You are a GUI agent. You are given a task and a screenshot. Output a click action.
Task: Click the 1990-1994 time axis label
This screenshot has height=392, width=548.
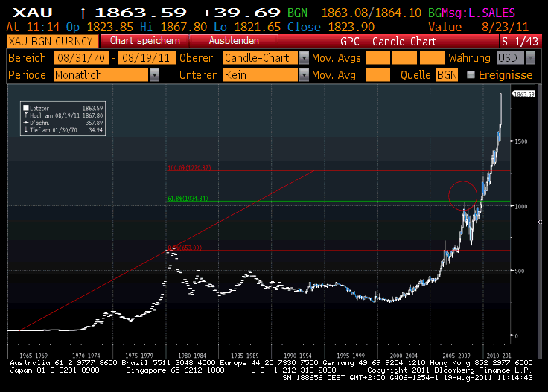(297, 356)
